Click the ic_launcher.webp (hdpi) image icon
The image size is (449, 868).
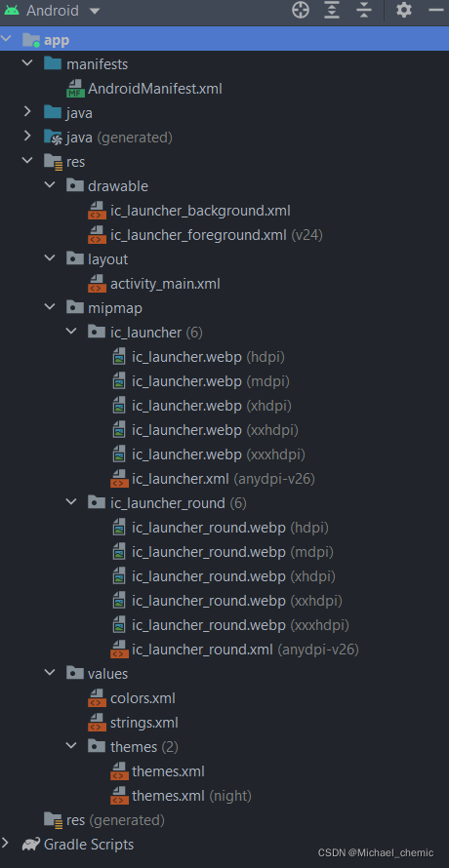coord(119,357)
